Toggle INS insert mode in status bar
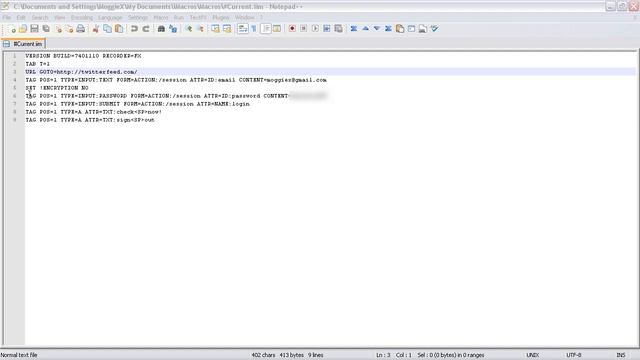640x360 pixels. click(621, 355)
